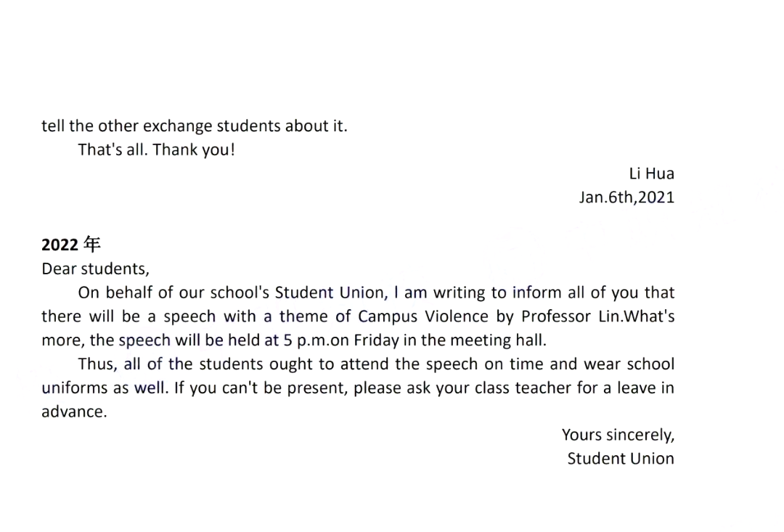The height and width of the screenshot is (532, 784).
Task: Click the date "Jan.6th,2021"
Action: click(626, 197)
